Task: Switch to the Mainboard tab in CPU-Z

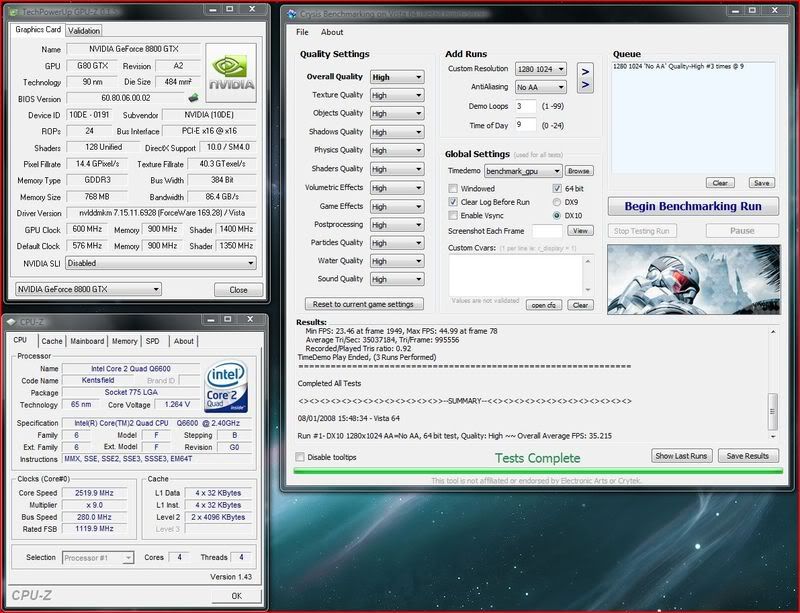Action: click(x=87, y=341)
